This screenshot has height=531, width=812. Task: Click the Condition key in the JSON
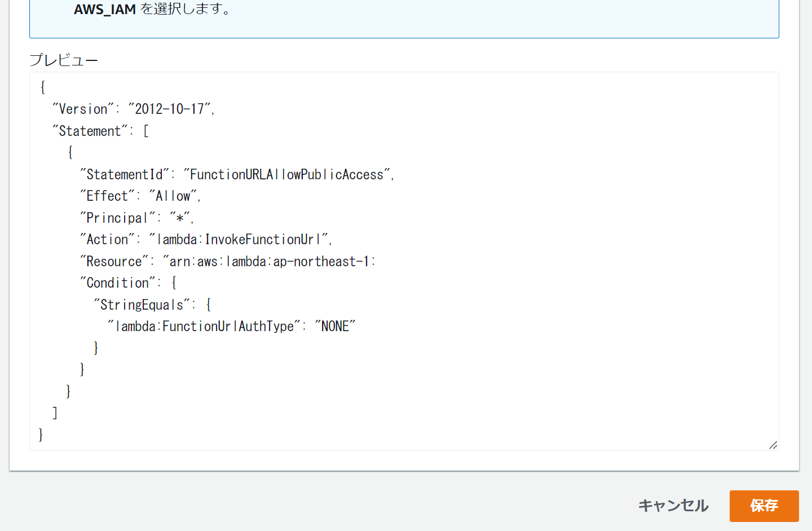pyautogui.click(x=127, y=282)
